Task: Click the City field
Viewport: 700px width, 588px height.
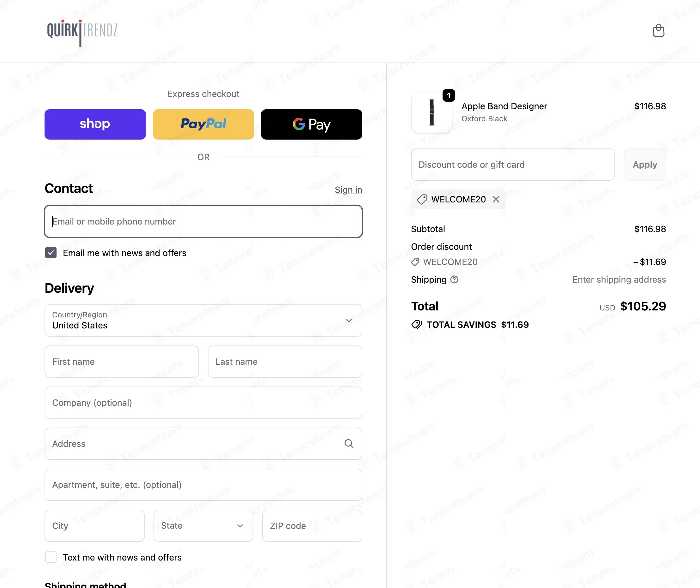Action: point(94,526)
